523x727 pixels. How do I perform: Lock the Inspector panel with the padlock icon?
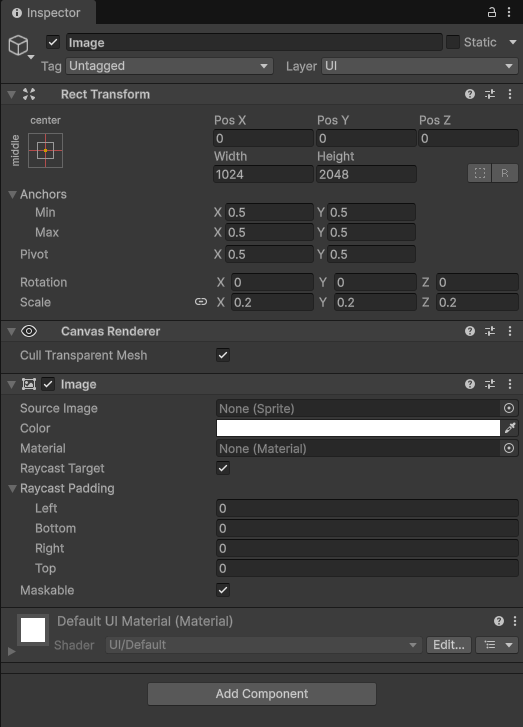[x=491, y=13]
